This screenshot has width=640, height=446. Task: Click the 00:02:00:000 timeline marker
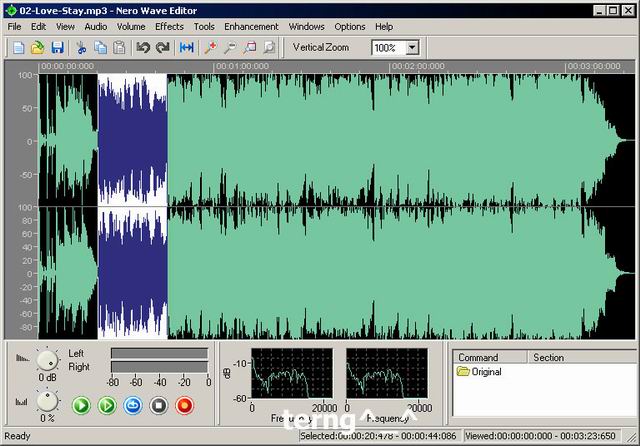tap(418, 66)
